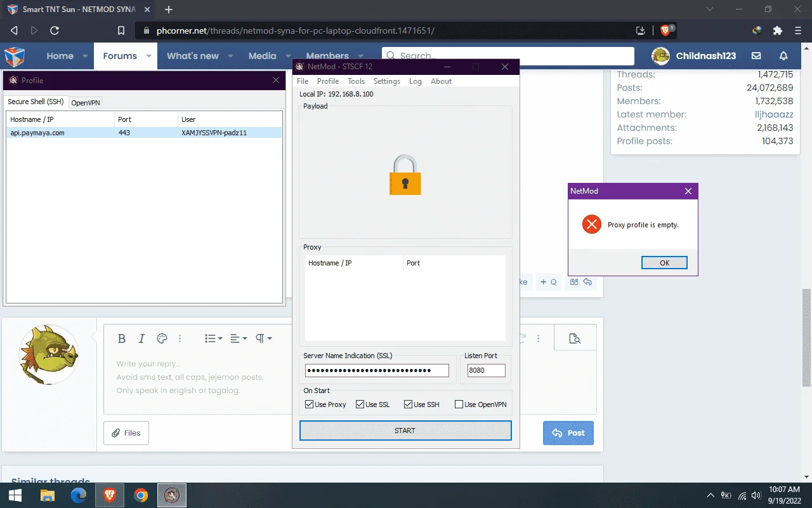Click the forum search box
Image resolution: width=812 pixels, height=508 pixels.
(507, 56)
